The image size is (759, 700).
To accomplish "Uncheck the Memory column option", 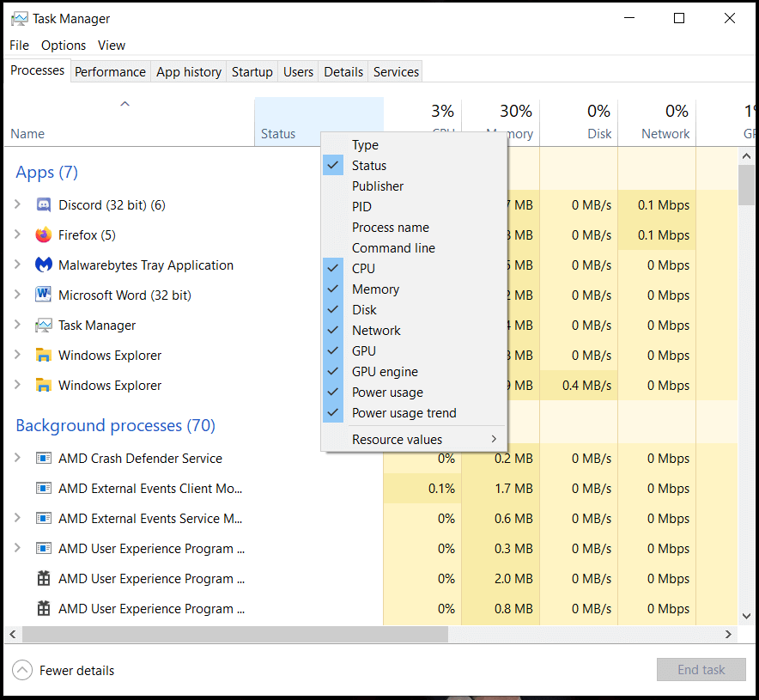I will click(x=414, y=289).
